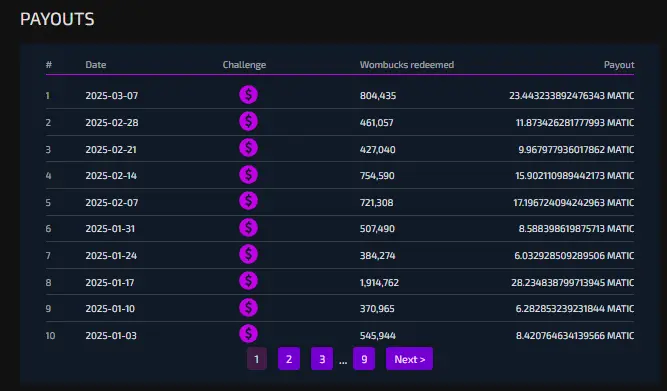Click the challenge coin icon for 2025-01-17
This screenshot has width=667, height=391.
[248, 281]
